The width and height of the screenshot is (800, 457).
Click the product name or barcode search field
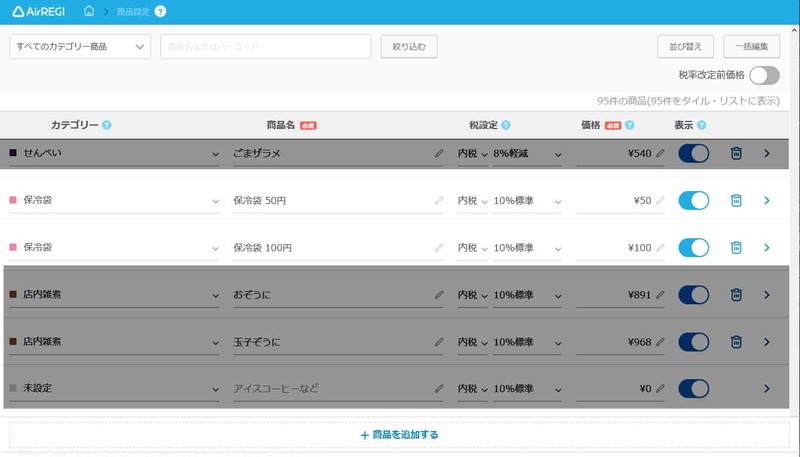[266, 46]
